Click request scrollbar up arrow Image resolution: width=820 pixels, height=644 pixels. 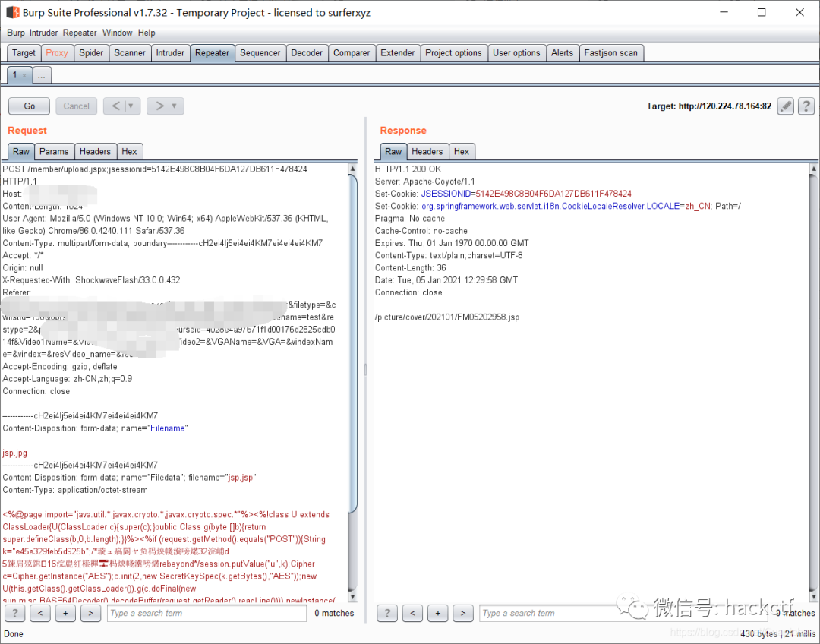pos(352,169)
